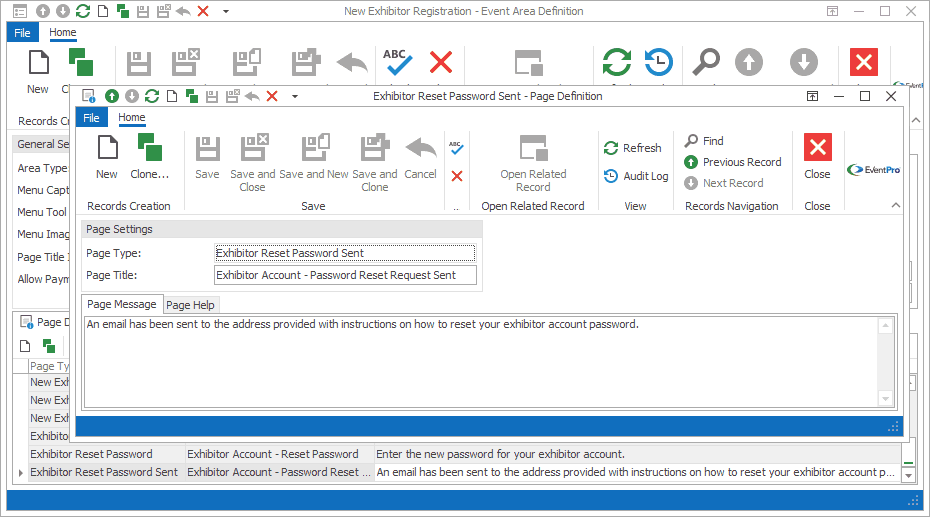Collapse the Page Definition ribbon with the chevron
The height and width of the screenshot is (517, 930).
pyautogui.click(x=896, y=205)
